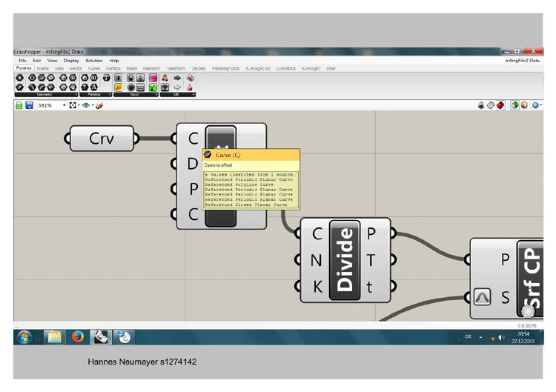This screenshot has width=556, height=392.
Task: Toggle wireframe preview mode icon
Action: click(x=491, y=105)
